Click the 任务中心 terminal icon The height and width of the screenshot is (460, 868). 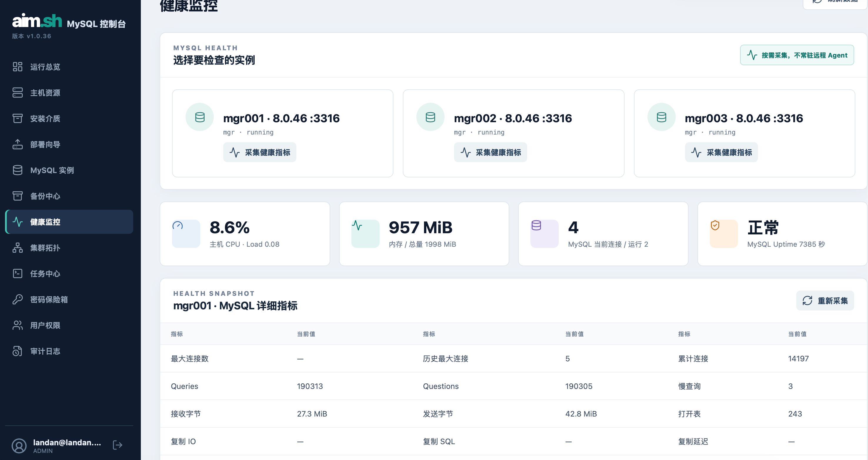18,273
